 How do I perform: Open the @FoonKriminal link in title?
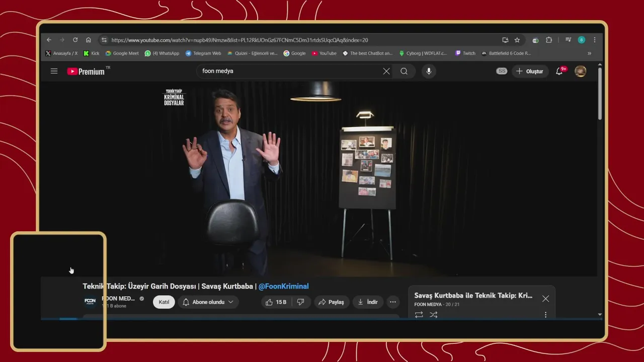(x=284, y=287)
